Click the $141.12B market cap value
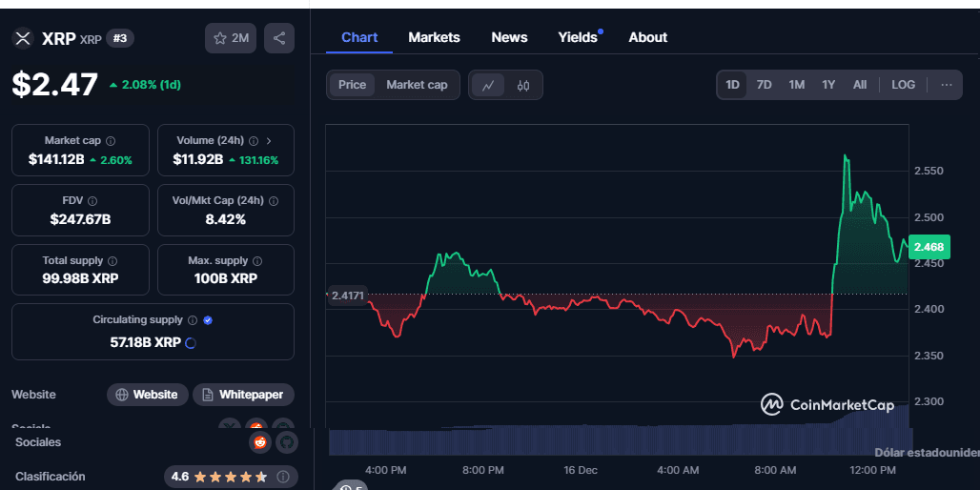Viewport: 980px width, 490px height. click(x=56, y=160)
